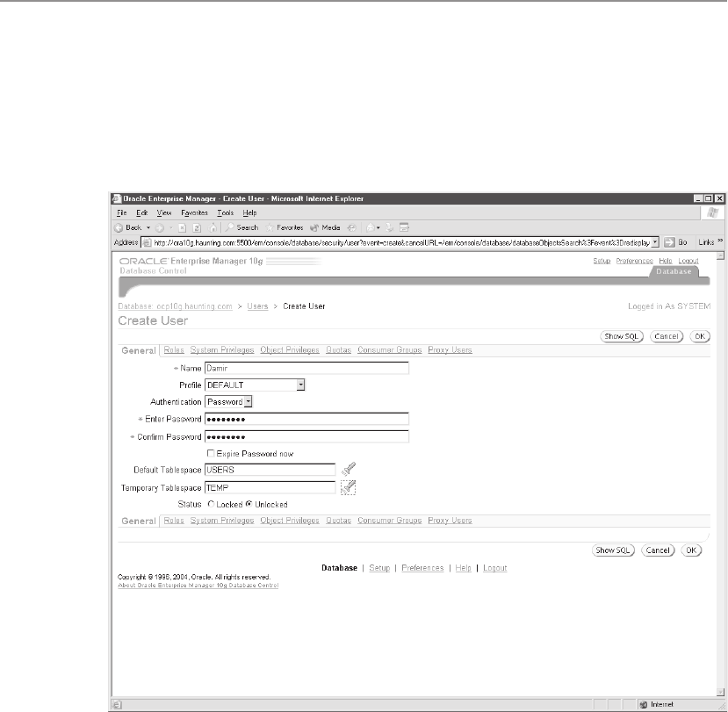
Task: Click the top Preferences link
Action: point(635,261)
